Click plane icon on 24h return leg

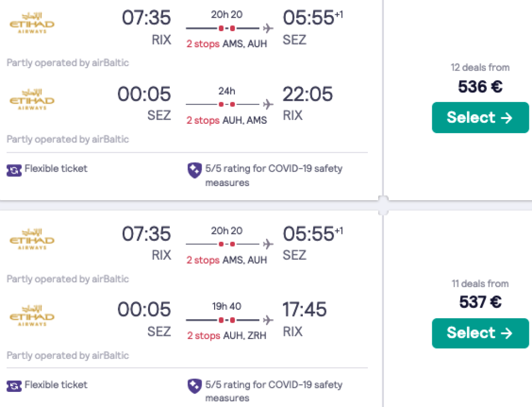[x=268, y=104]
